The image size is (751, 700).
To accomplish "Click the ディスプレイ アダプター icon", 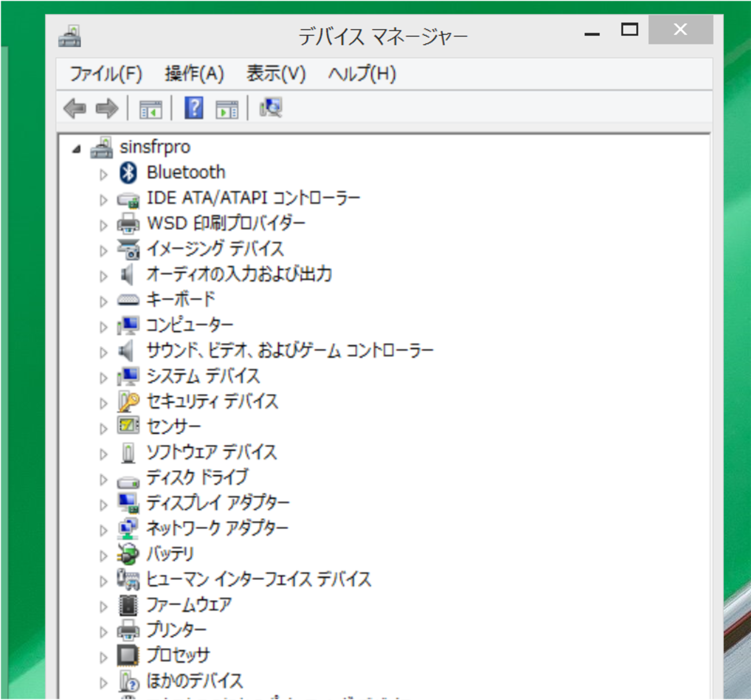I will click(128, 503).
